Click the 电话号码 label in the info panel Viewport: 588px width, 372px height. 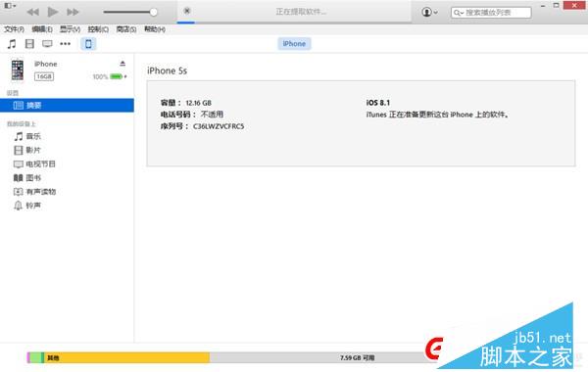178,115
